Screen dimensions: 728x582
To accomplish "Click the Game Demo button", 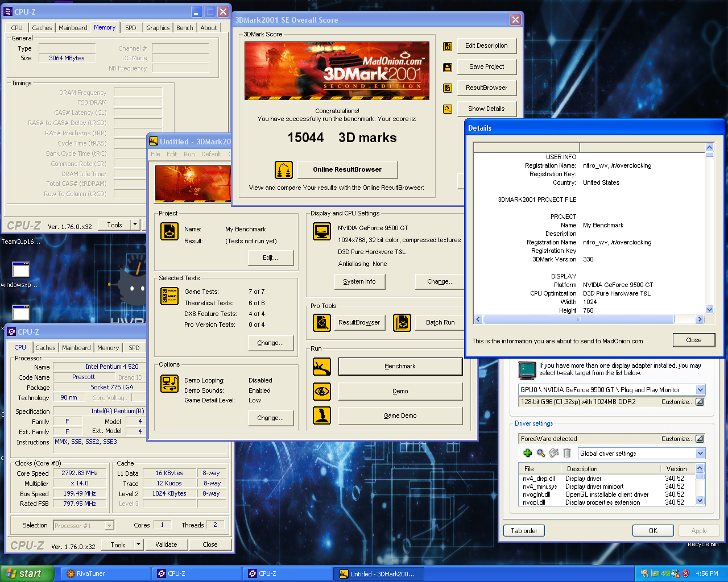I will pyautogui.click(x=400, y=415).
